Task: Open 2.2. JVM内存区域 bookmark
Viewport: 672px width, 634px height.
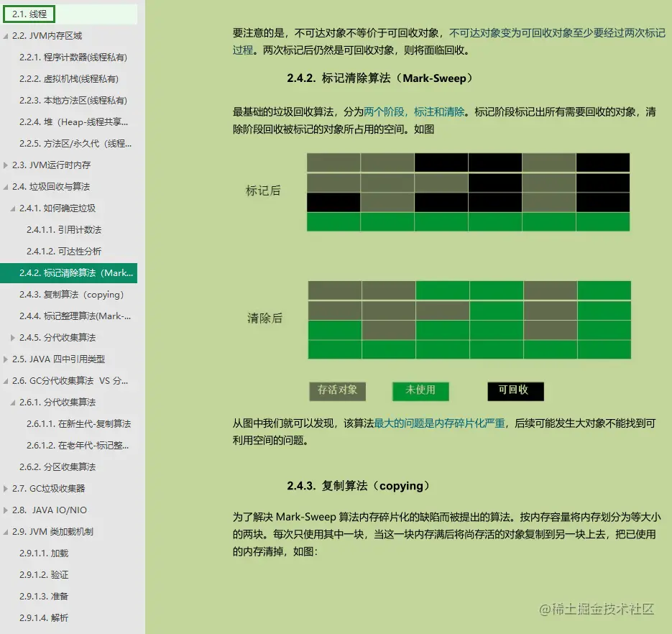Action: click(x=47, y=36)
